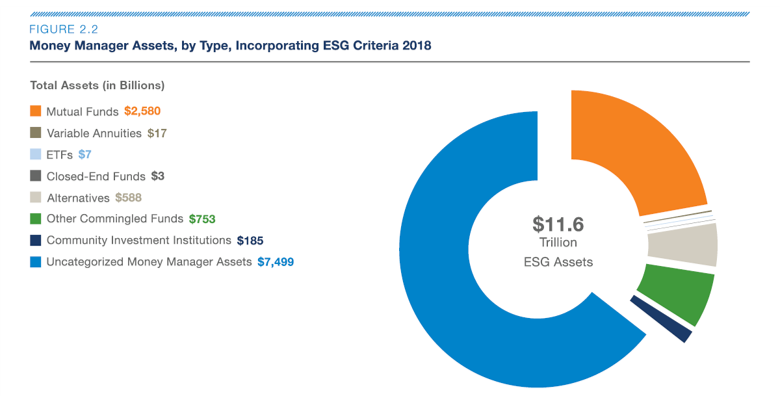
Task: Click the beige Alternatives legend swatch
Action: click(x=35, y=197)
